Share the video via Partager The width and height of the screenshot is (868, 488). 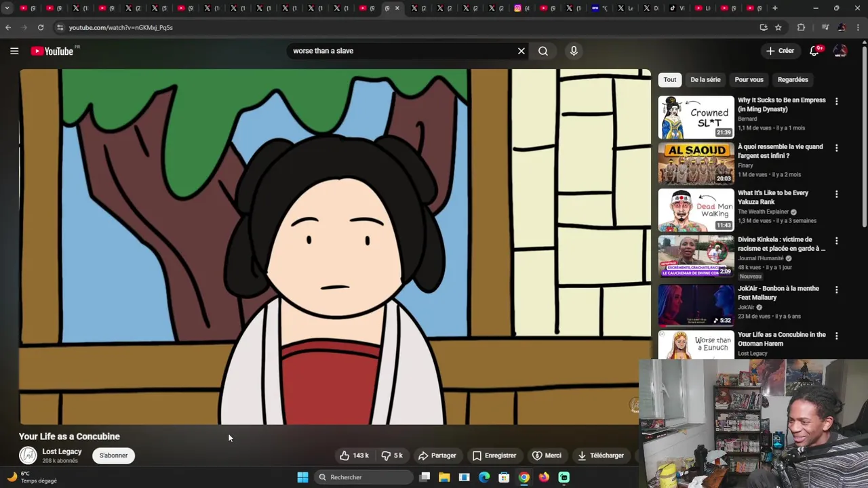(x=437, y=455)
